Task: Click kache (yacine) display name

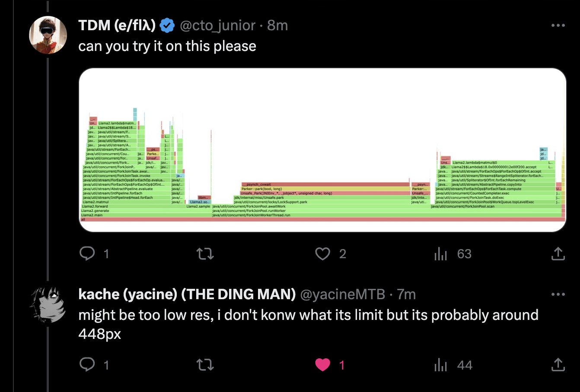Action: coord(187,294)
